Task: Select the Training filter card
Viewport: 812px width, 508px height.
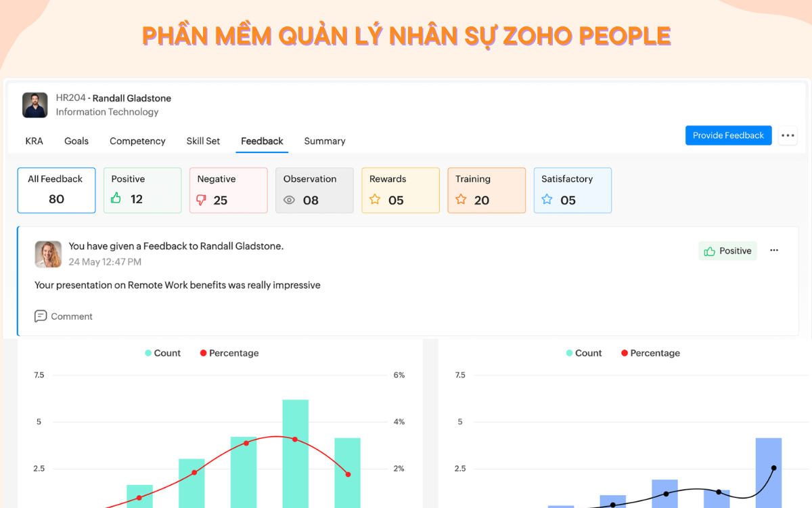Action: pyautogui.click(x=487, y=190)
